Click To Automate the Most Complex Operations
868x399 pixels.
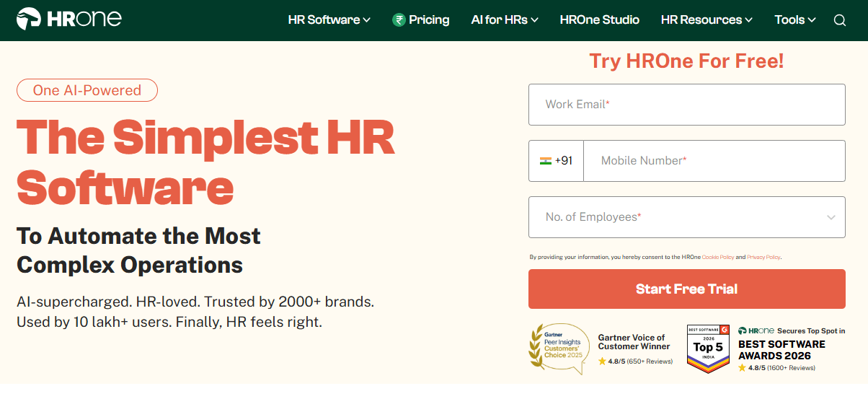click(138, 250)
